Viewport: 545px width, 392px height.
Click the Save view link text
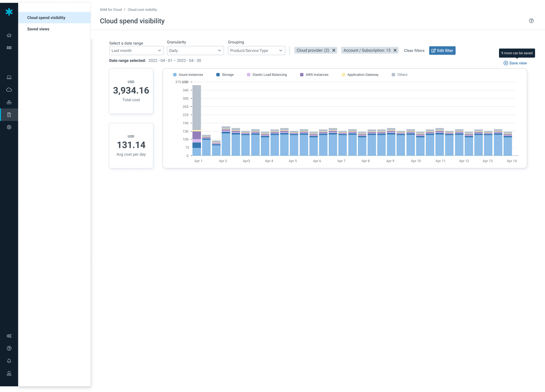coord(518,63)
